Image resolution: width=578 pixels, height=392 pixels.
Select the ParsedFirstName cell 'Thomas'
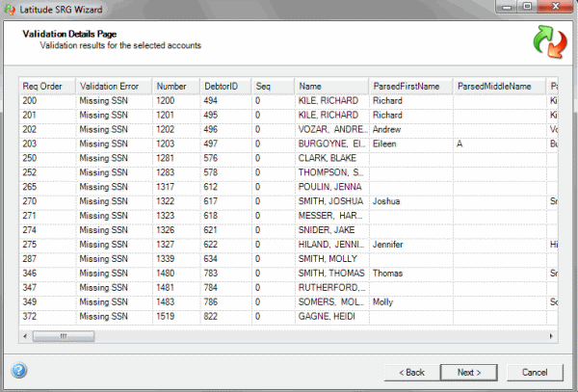pos(411,274)
